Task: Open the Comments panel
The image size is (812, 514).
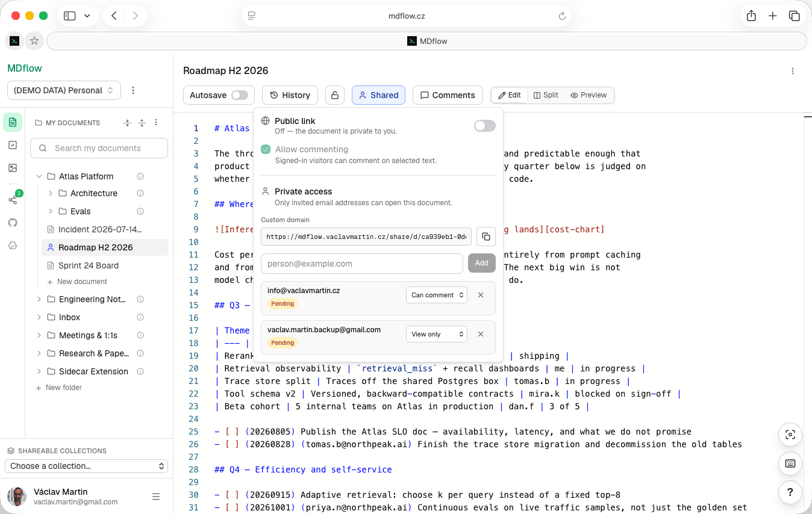Action: coord(448,95)
